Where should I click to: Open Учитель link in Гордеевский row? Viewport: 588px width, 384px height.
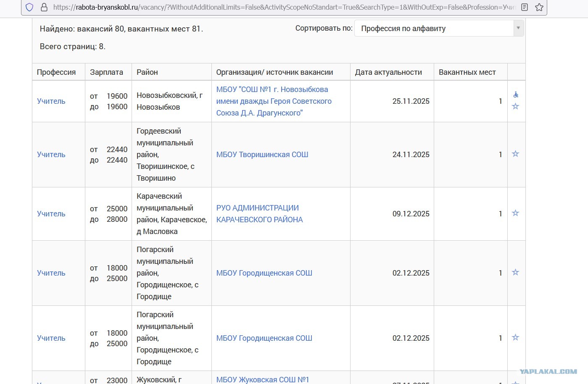(51, 155)
